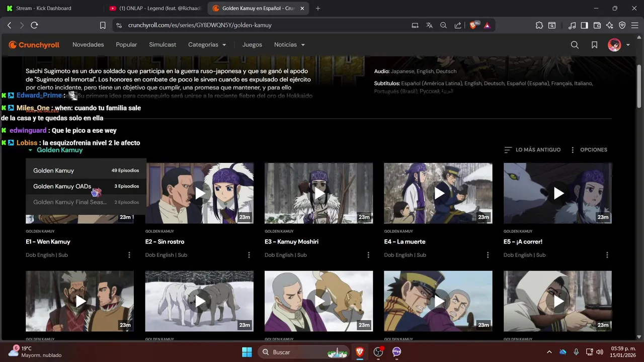The width and height of the screenshot is (644, 362).
Task: Open the media control music note icon
Action: tap(572, 25)
